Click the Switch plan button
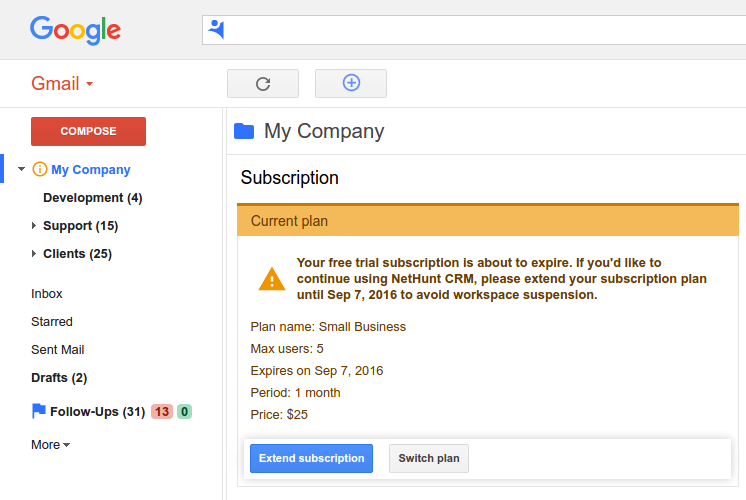 pyautogui.click(x=429, y=459)
